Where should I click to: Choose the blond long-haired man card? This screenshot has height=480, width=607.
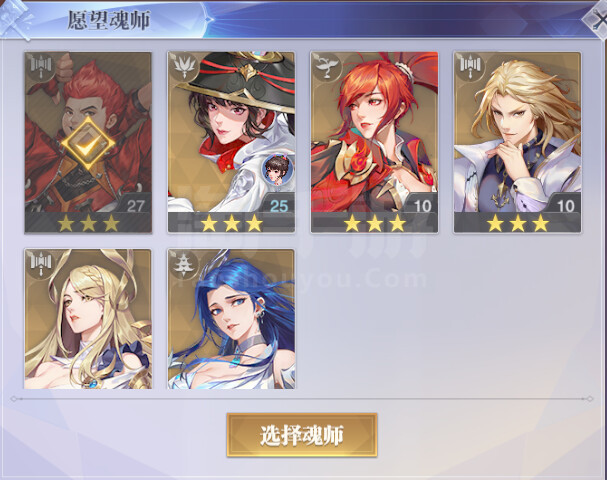pyautogui.click(x=517, y=142)
